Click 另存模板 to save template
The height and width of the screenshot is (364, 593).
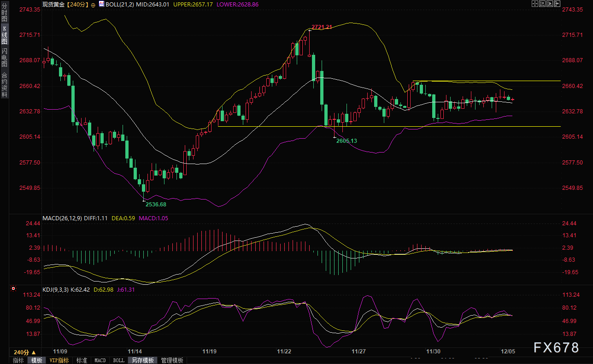click(142, 360)
